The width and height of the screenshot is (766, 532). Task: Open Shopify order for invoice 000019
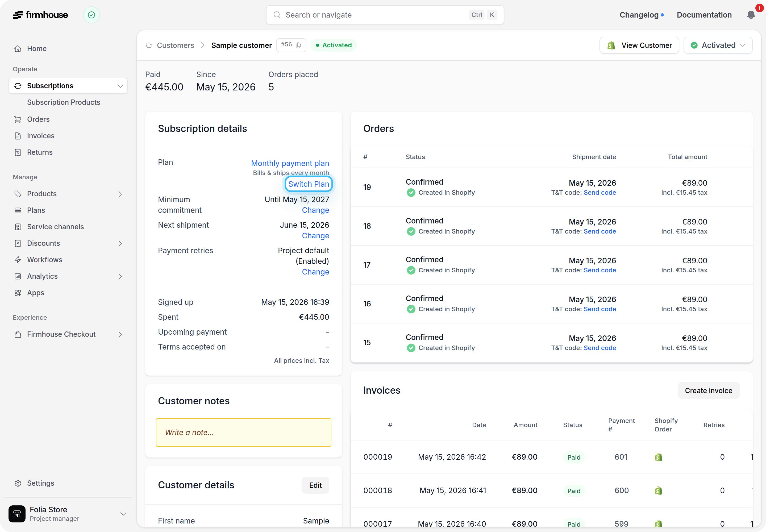tap(658, 457)
